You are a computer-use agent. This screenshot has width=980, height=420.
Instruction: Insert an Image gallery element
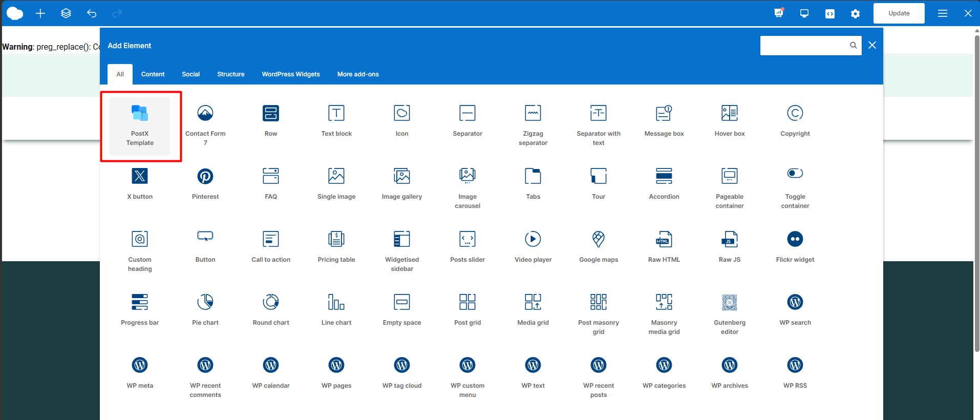point(402,184)
